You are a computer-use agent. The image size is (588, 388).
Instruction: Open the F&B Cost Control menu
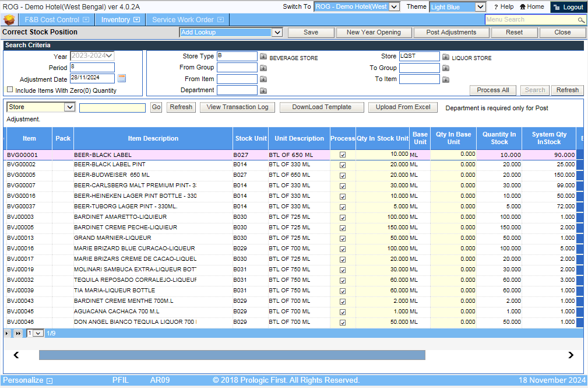[57, 19]
